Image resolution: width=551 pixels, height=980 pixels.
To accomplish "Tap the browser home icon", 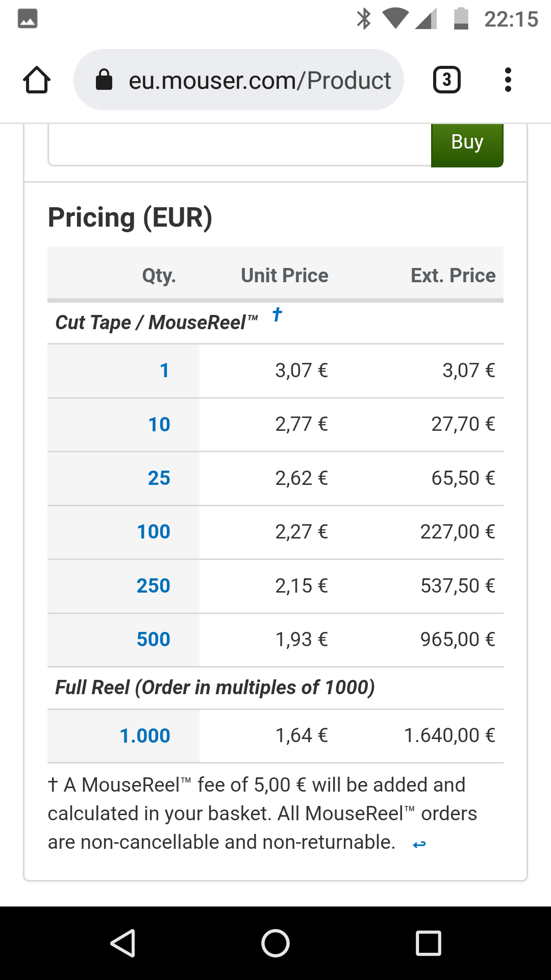I will click(37, 80).
